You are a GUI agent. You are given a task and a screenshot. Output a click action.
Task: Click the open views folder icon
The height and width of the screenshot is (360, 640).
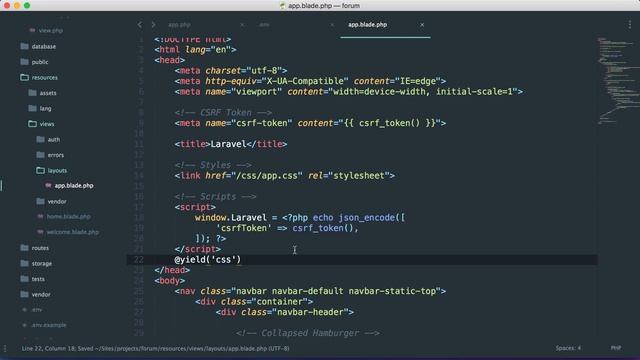coord(33,124)
